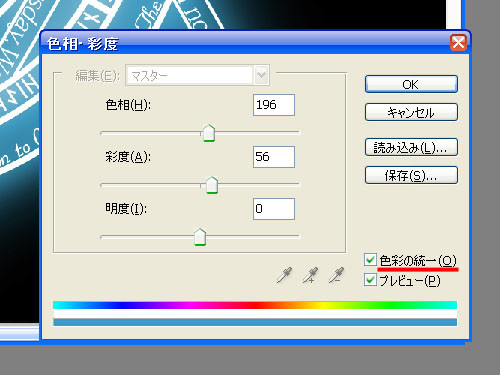The image size is (500, 375).
Task: Click the 保存(S)... save button
Action: pyautogui.click(x=411, y=175)
